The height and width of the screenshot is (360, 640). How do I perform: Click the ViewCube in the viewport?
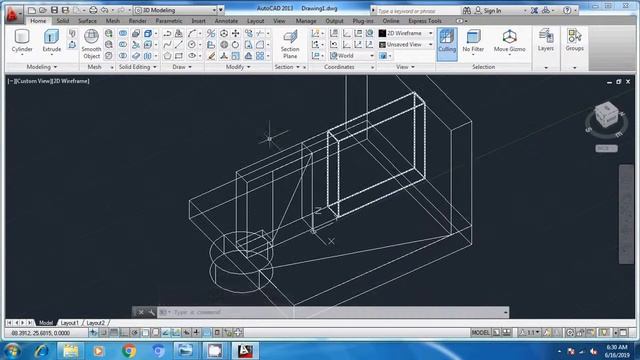click(x=606, y=115)
